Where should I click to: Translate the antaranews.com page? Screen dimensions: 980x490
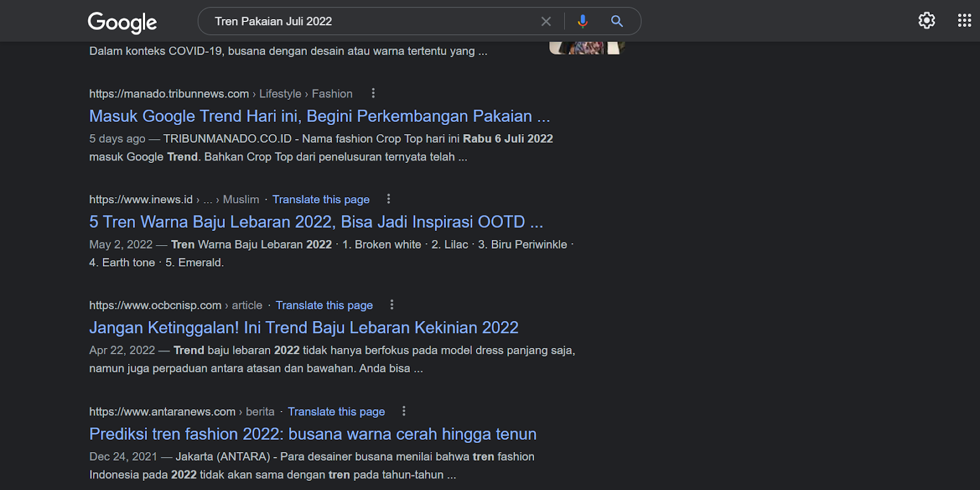click(336, 412)
